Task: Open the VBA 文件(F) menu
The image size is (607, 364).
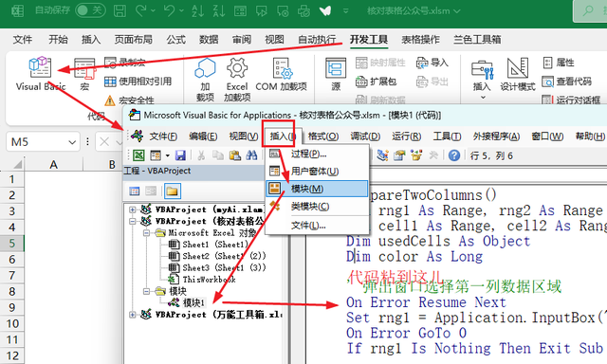Action: (x=163, y=136)
